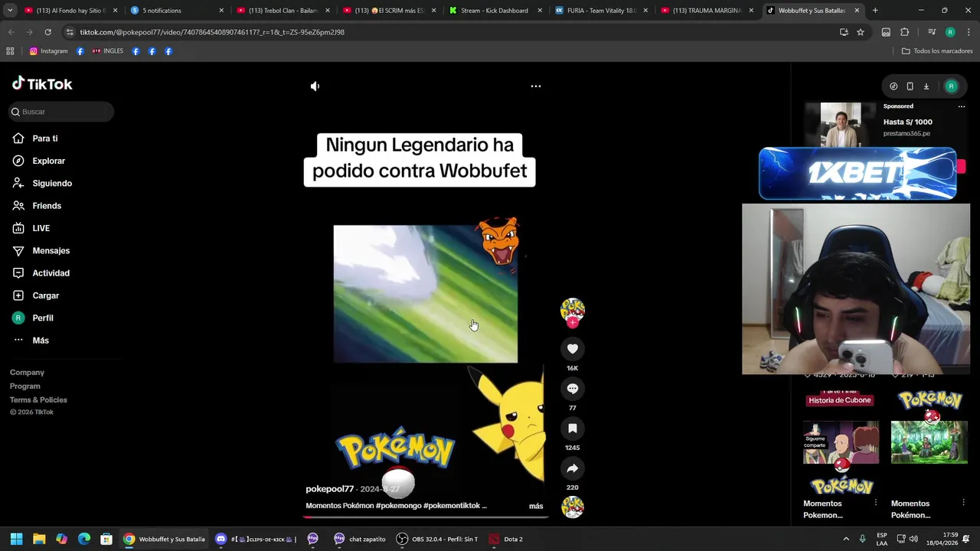Like the video with the heart icon
The width and height of the screenshot is (980, 551).
pos(573,349)
